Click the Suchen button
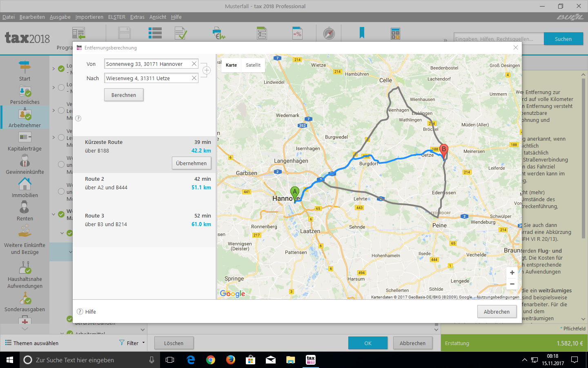This screenshot has width=588, height=368. [563, 39]
